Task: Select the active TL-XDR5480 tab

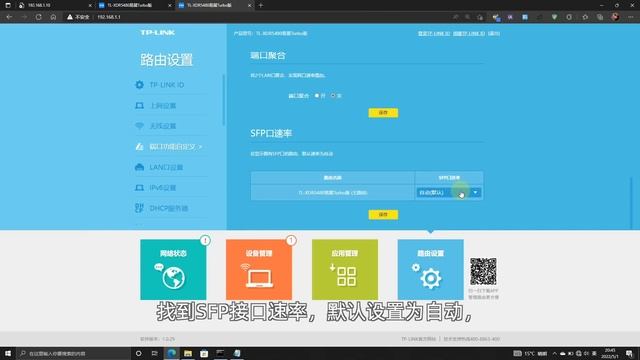Action: click(214, 5)
